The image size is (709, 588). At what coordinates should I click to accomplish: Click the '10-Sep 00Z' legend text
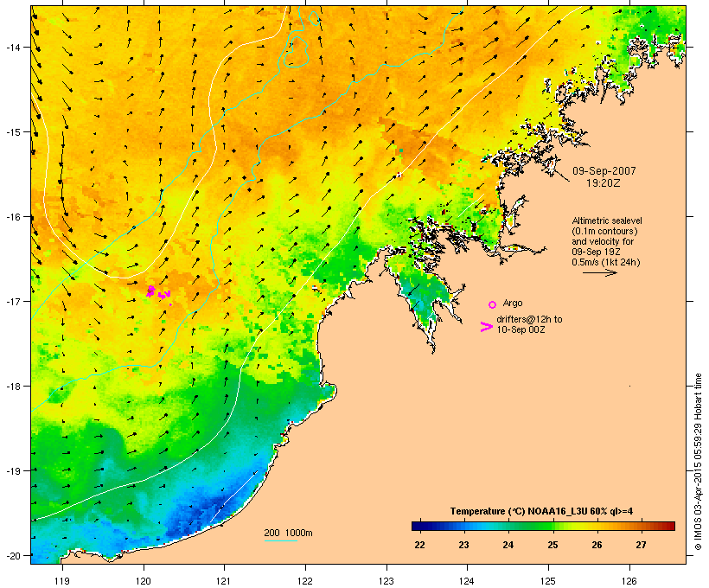[521, 329]
